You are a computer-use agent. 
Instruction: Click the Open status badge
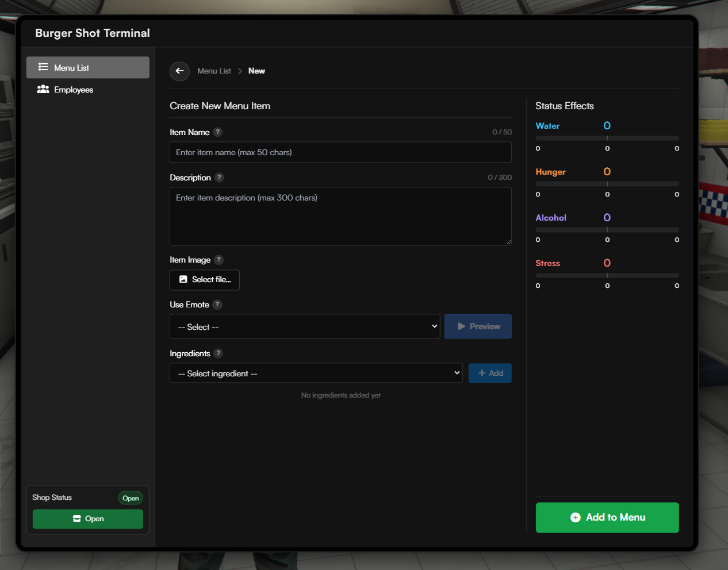pos(131,498)
